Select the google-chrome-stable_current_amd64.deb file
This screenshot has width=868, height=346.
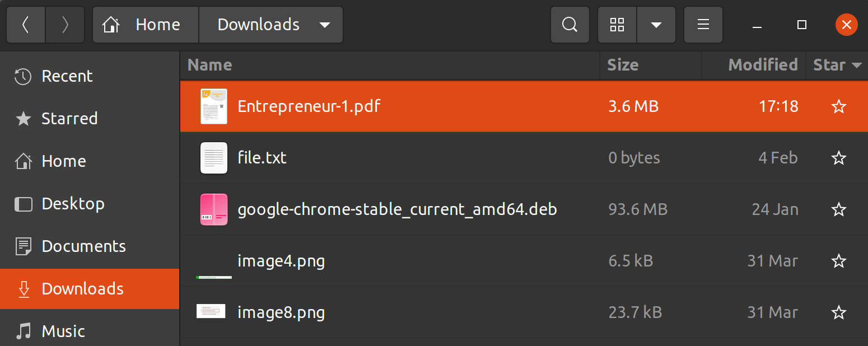click(x=397, y=209)
